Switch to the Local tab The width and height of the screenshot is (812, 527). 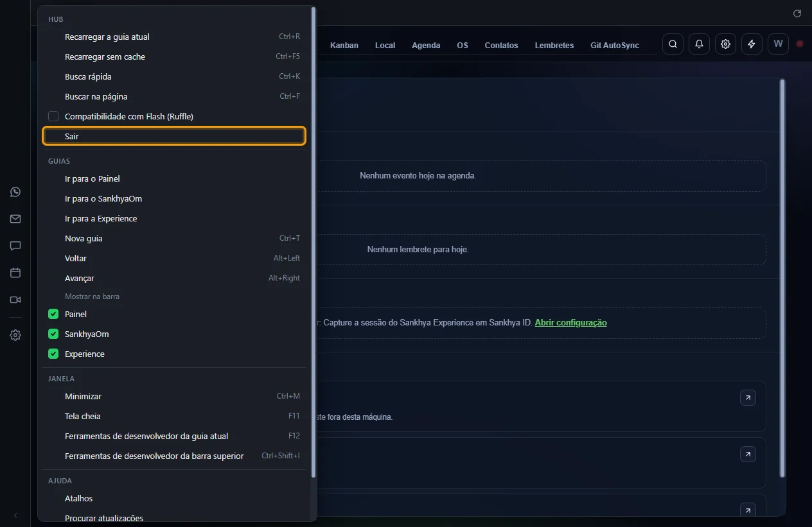point(385,45)
